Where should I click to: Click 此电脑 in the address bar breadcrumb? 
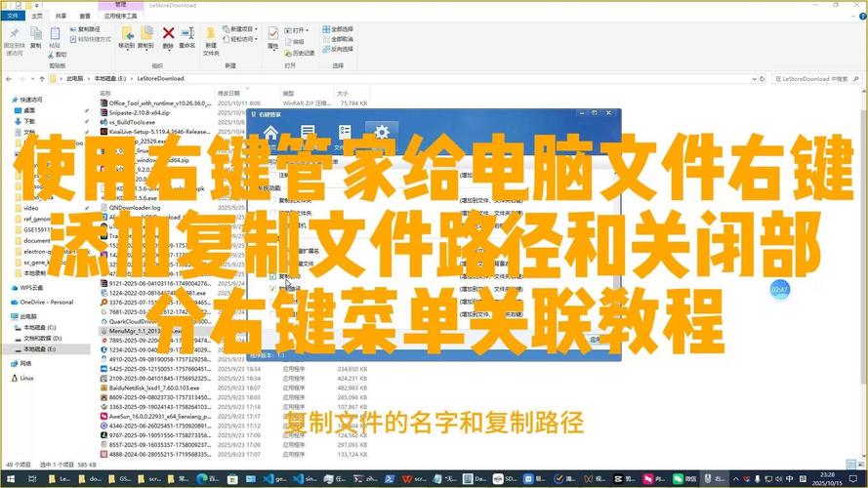(x=75, y=79)
